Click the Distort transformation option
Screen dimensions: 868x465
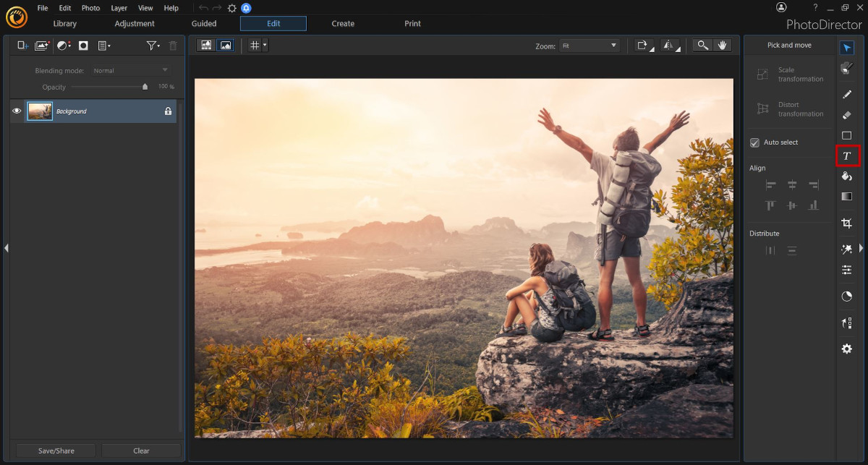(x=790, y=109)
